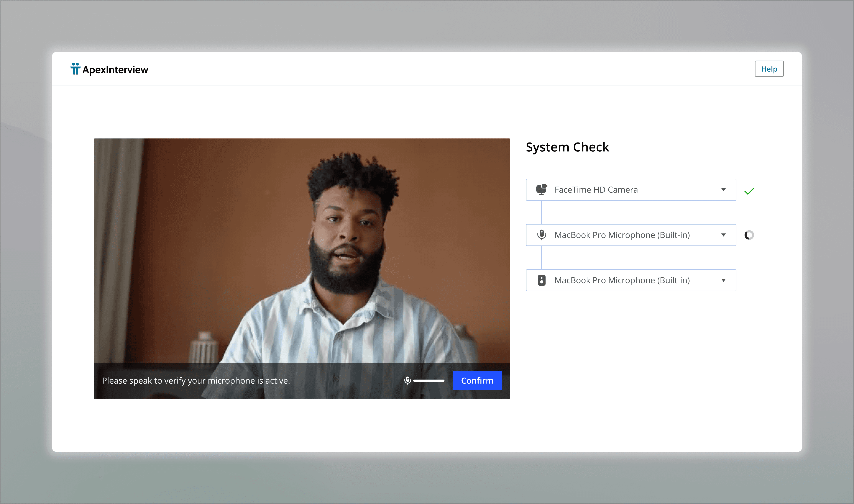Click the microphone level meter bar
Viewport: 854px width, 504px height.
click(428, 381)
